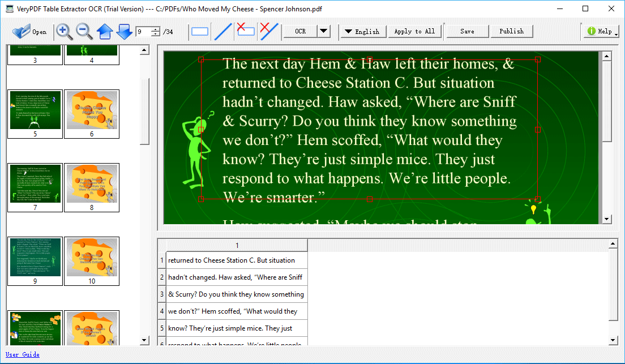This screenshot has height=364, width=625.
Task: Click thumbnail panel scroll up arrow
Action: click(145, 50)
